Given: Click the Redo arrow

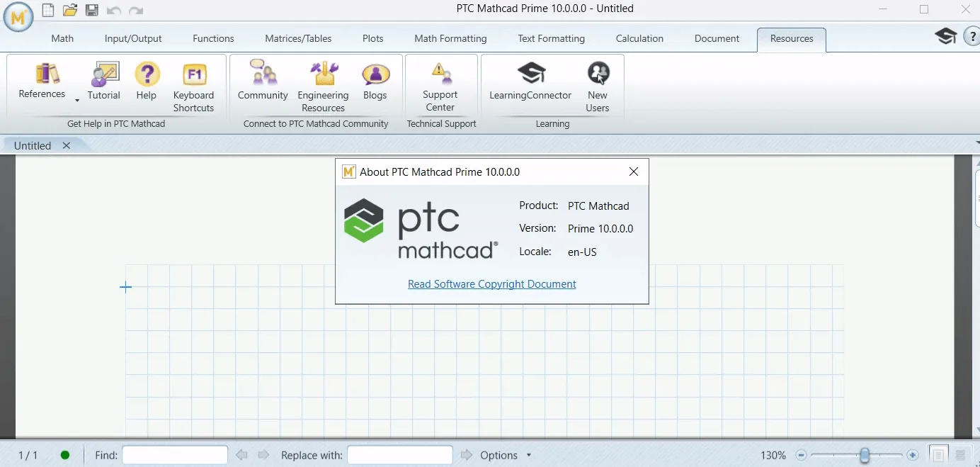Looking at the screenshot, I should tap(136, 11).
